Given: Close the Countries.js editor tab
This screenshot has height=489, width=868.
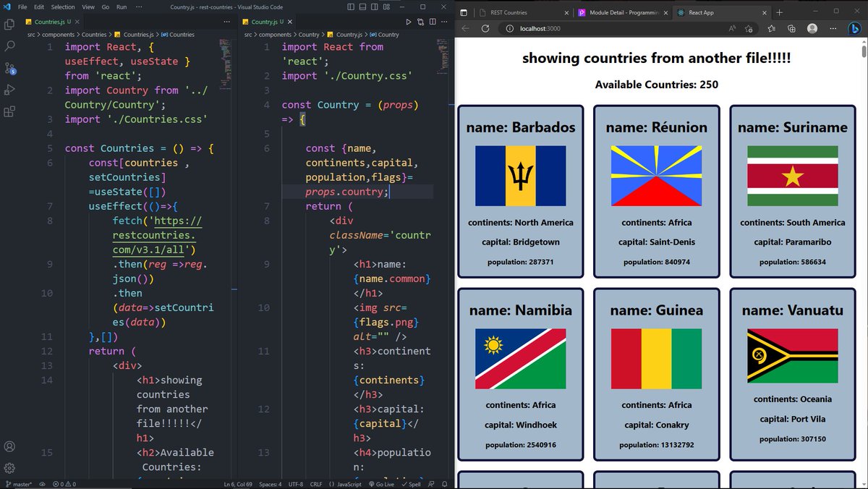Looking at the screenshot, I should [x=78, y=22].
